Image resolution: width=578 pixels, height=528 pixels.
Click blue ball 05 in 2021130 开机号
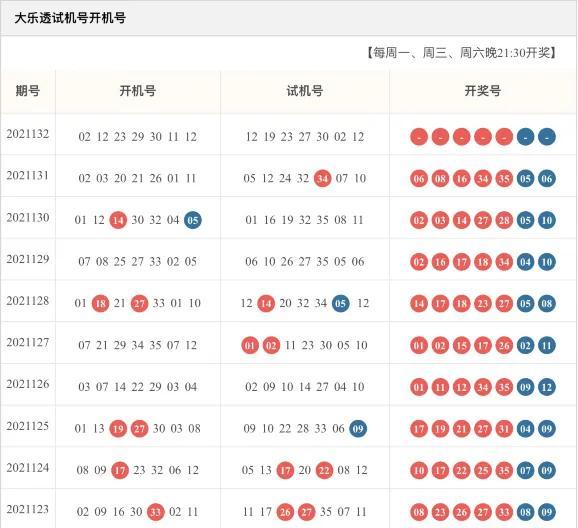193,220
